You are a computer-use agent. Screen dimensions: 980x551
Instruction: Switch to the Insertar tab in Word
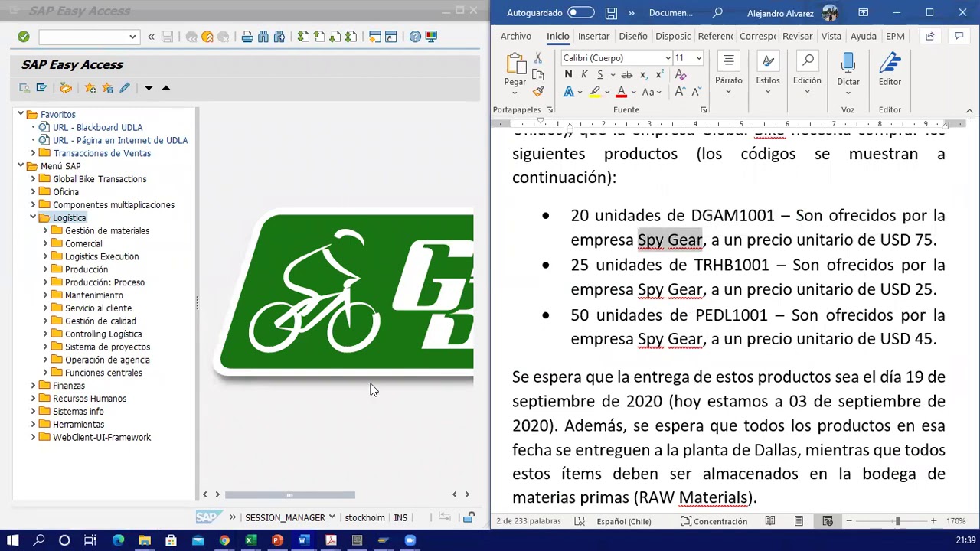(594, 36)
